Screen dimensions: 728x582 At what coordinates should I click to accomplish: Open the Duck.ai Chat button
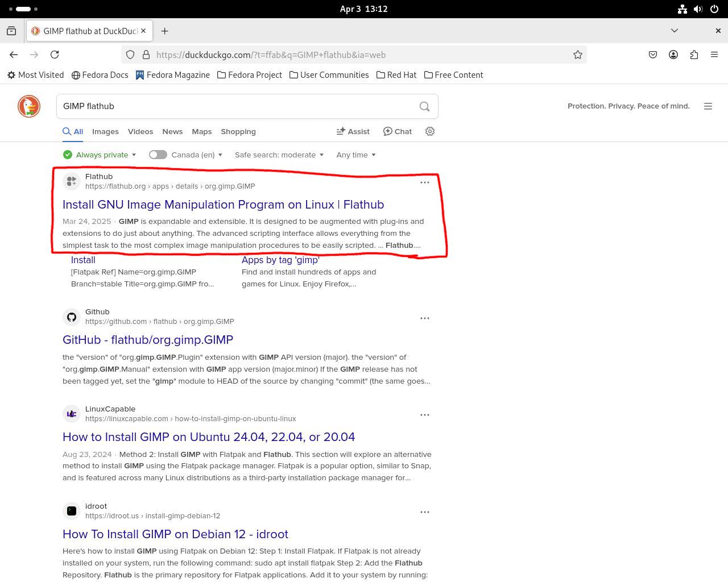point(397,131)
